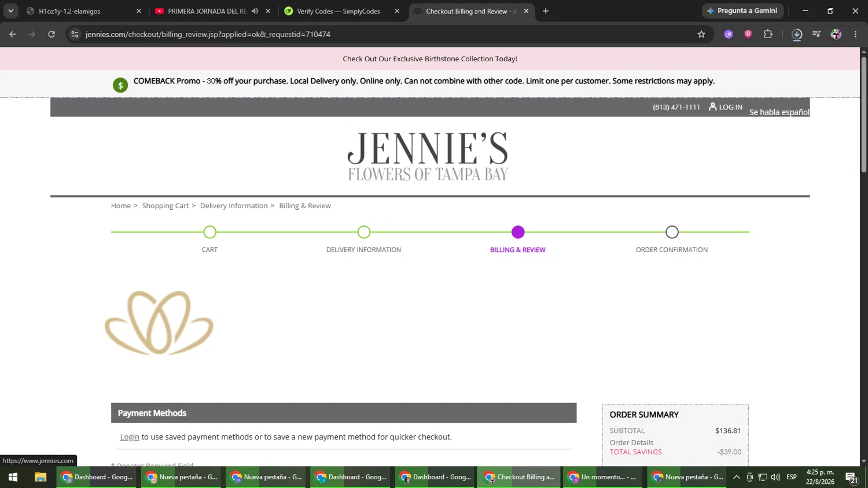The width and height of the screenshot is (868, 488).
Task: Click the purple Billing & Review step circle
Action: [x=518, y=232]
